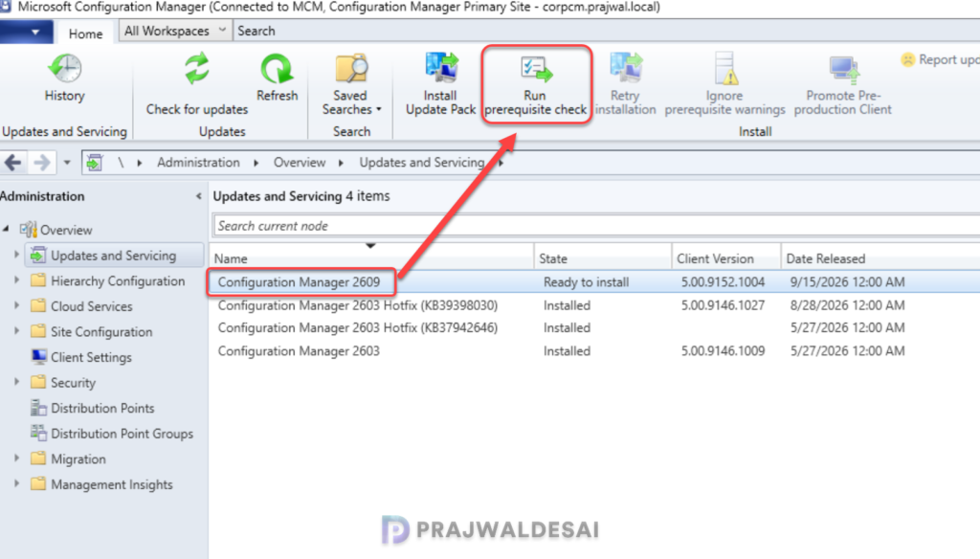Click in Search current node field
Image resolution: width=980 pixels, height=559 pixels.
(595, 226)
